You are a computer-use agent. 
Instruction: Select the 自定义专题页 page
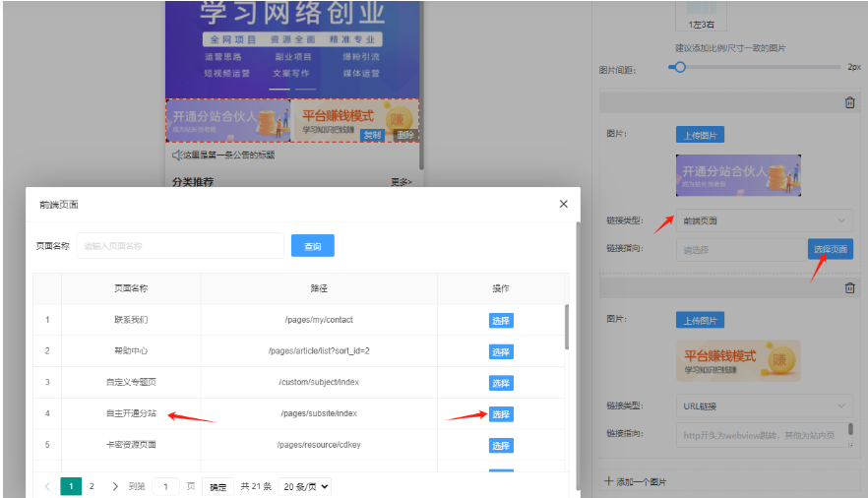point(501,383)
